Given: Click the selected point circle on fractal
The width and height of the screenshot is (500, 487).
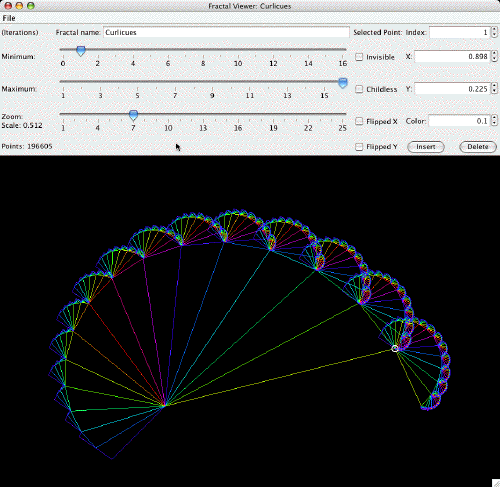Looking at the screenshot, I should (x=395, y=349).
